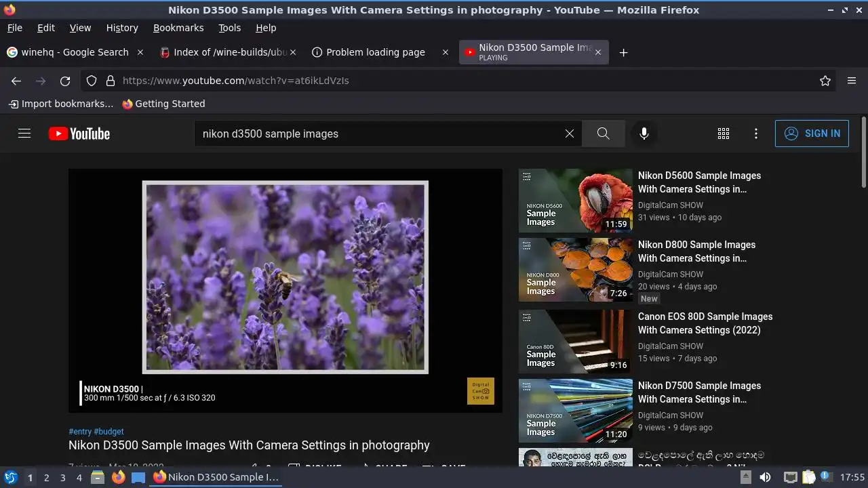Launch Firefox from the taskbar launcher
Image resolution: width=868 pixels, height=488 pixels.
pyautogui.click(x=118, y=477)
